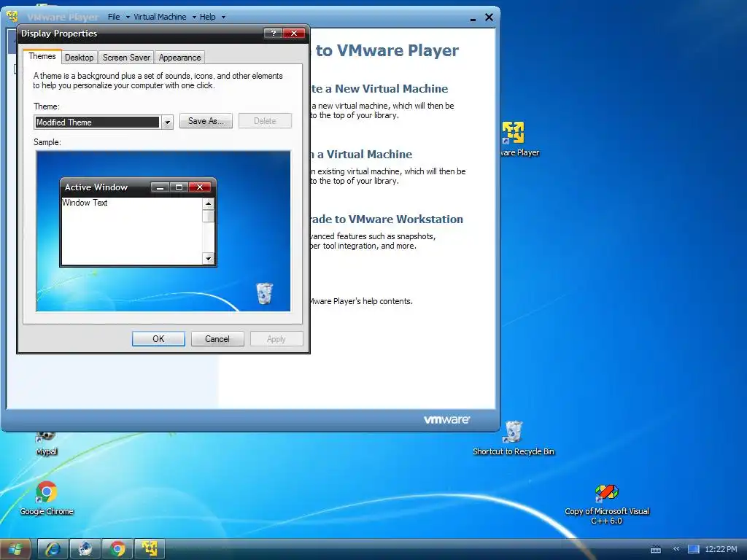Launch Google Chrome from the taskbar
747x560 pixels.
[x=117, y=549]
